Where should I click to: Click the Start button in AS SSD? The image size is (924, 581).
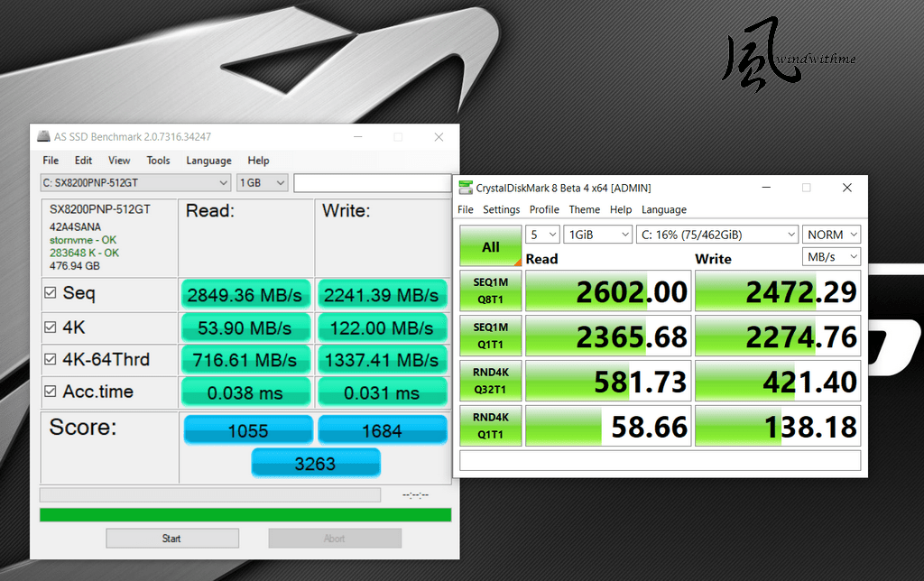[172, 538]
